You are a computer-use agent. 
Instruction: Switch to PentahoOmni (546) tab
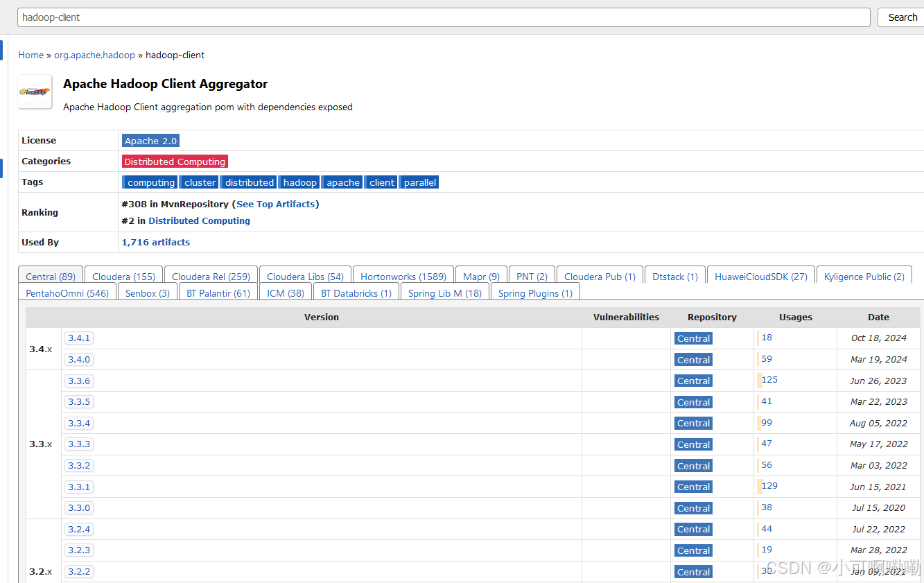pyautogui.click(x=67, y=293)
